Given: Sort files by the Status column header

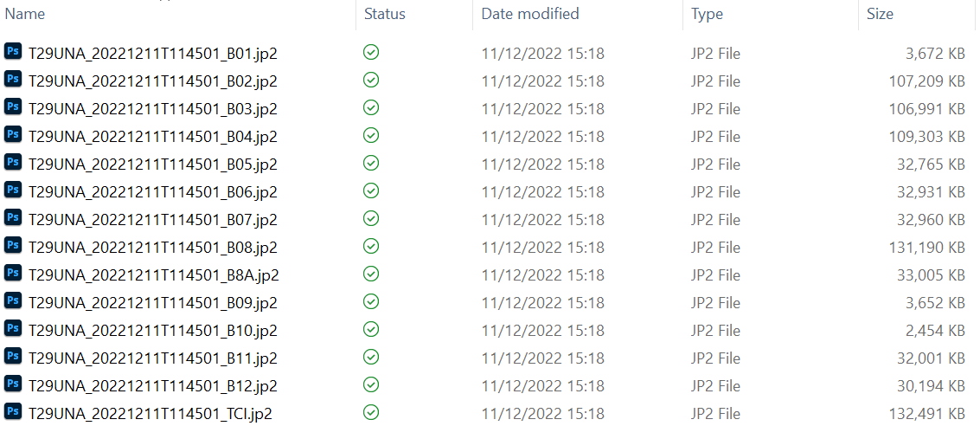Looking at the screenshot, I should pos(385,14).
